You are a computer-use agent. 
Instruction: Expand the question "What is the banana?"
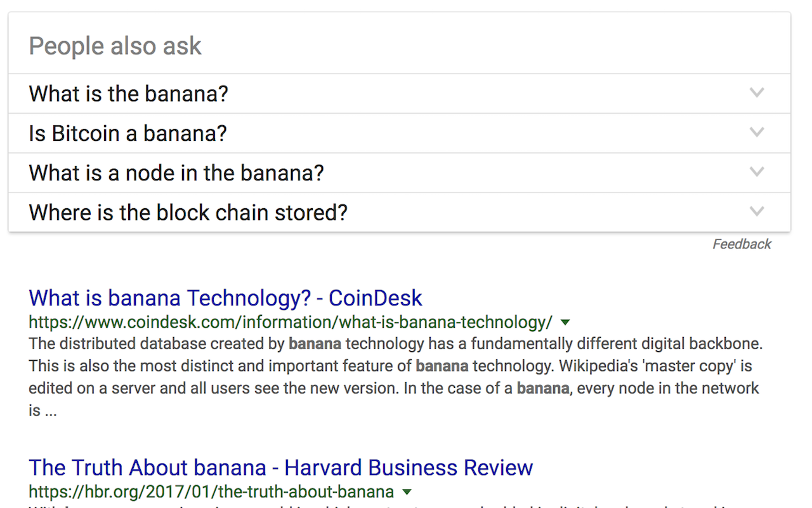point(129,93)
